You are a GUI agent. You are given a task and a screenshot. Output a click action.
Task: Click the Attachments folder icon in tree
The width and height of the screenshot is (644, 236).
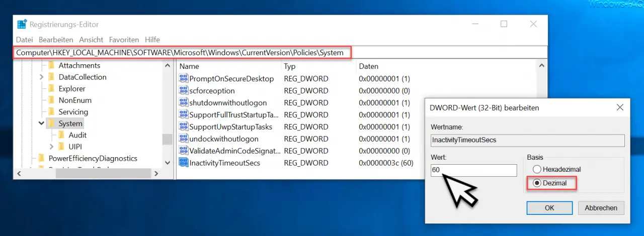pos(51,65)
